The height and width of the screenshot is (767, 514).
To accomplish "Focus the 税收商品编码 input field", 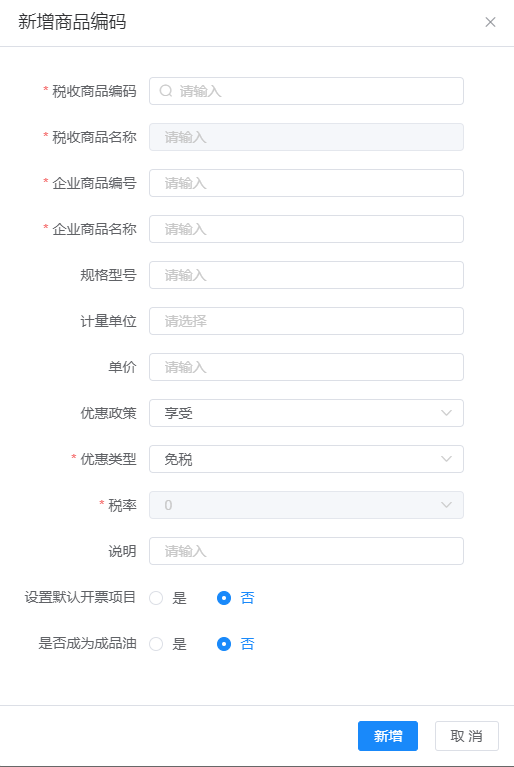I will click(306, 91).
